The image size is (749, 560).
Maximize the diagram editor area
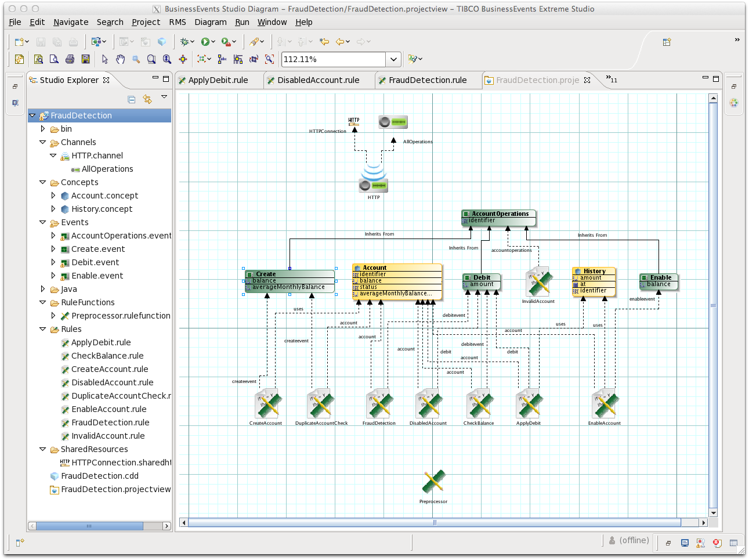716,78
